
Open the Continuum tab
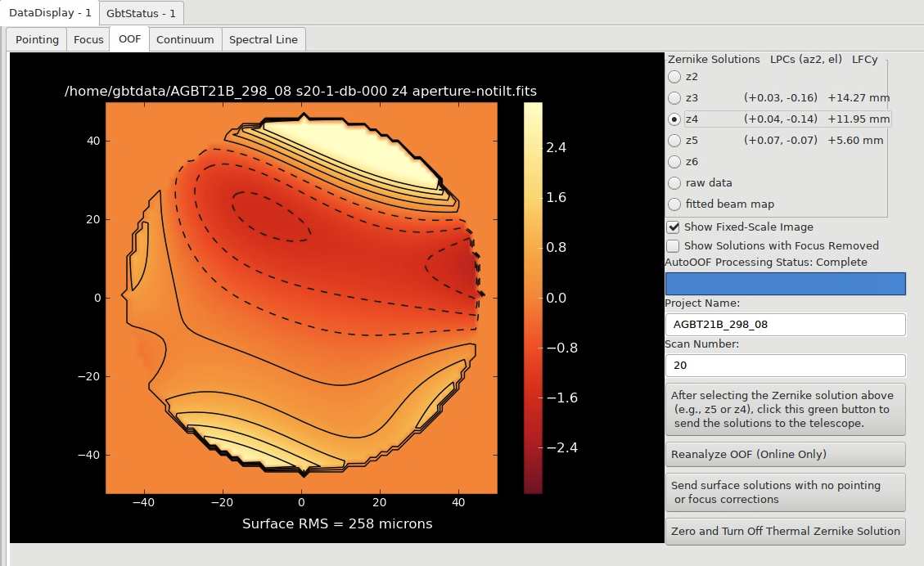point(185,39)
